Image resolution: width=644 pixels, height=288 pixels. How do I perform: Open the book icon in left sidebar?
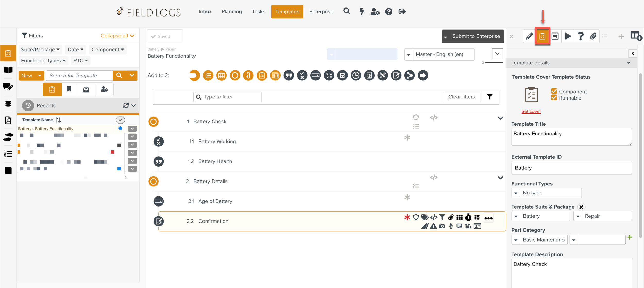point(8,70)
